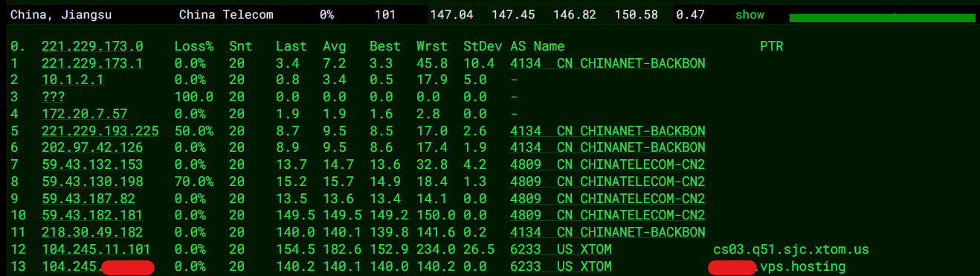Click the 'Snt' column header
The width and height of the screenshot is (980, 276).
pos(240,46)
